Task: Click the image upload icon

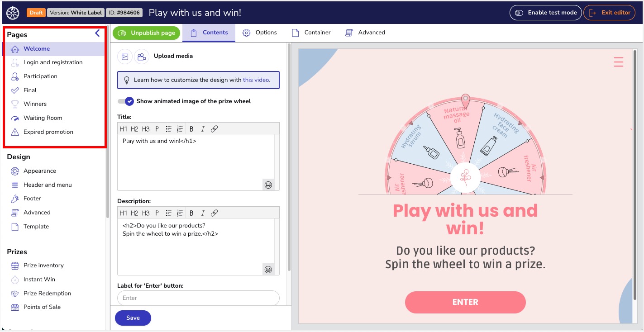Action: (x=125, y=57)
